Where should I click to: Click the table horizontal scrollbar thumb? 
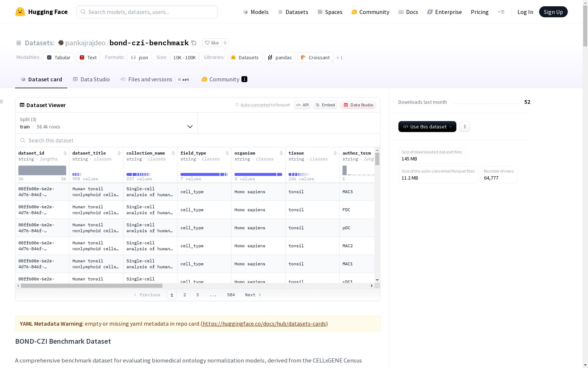[92, 286]
